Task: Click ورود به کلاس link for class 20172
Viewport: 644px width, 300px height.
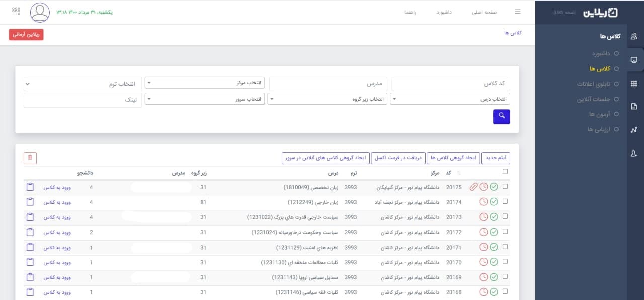Action: pyautogui.click(x=57, y=232)
